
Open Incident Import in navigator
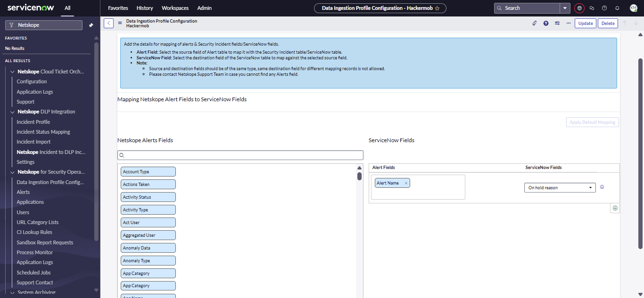pyautogui.click(x=33, y=142)
